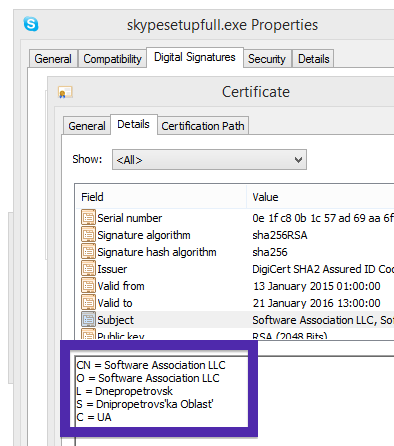Click the Subject value Software Association LLC
Screen dimensions: 394x446
323,320
